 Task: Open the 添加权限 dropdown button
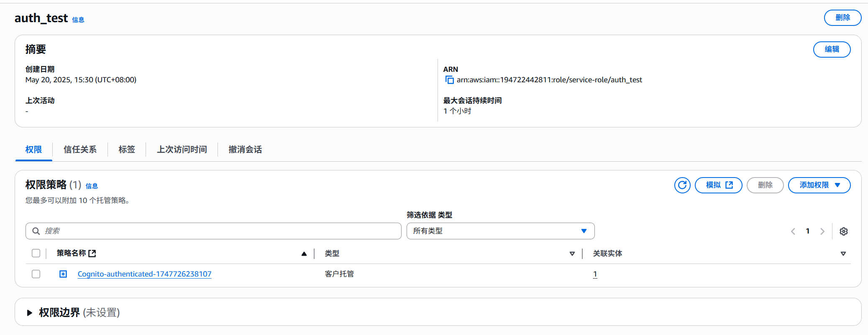819,185
